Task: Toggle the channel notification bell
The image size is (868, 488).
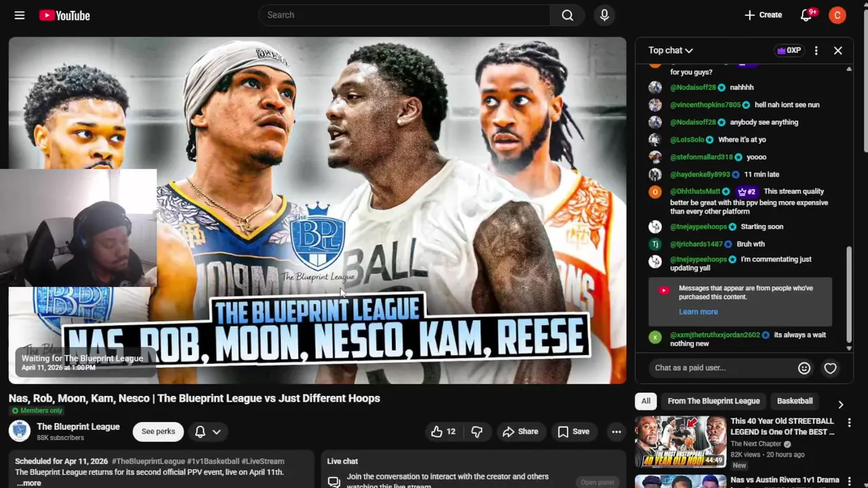Action: coord(201,432)
